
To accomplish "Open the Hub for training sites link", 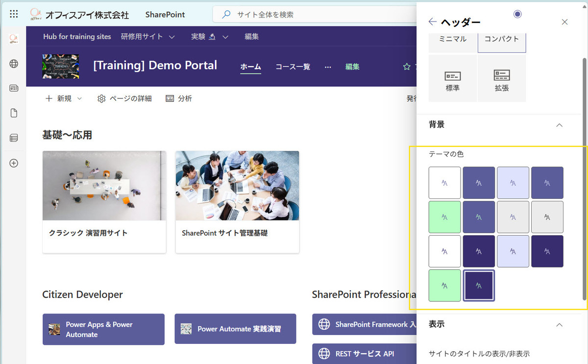I will (x=77, y=37).
